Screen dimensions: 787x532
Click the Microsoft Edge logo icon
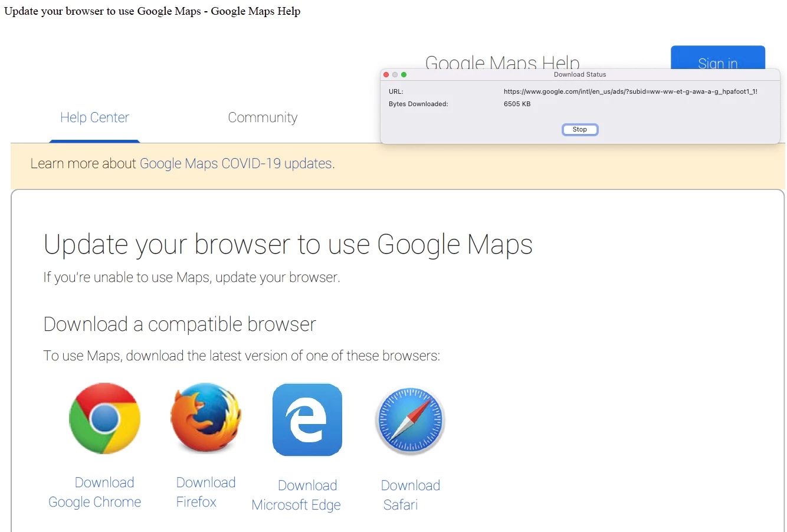coord(307,419)
